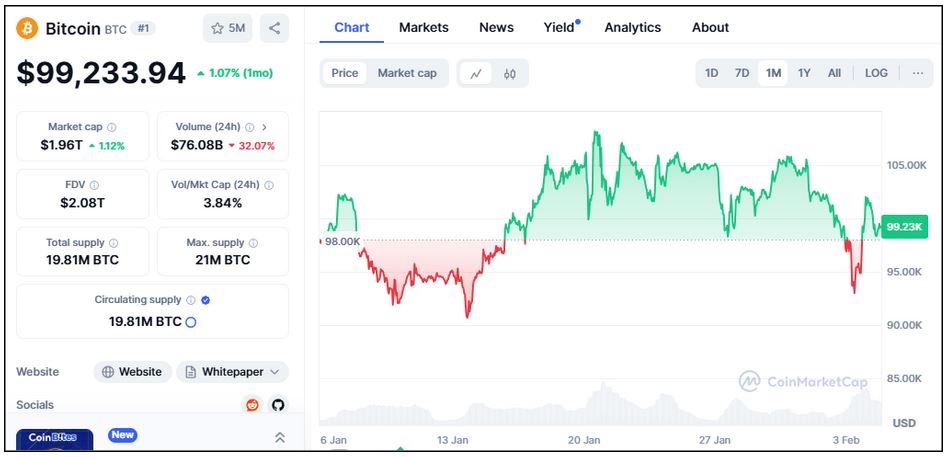Toggle chart to Market cap view

407,73
